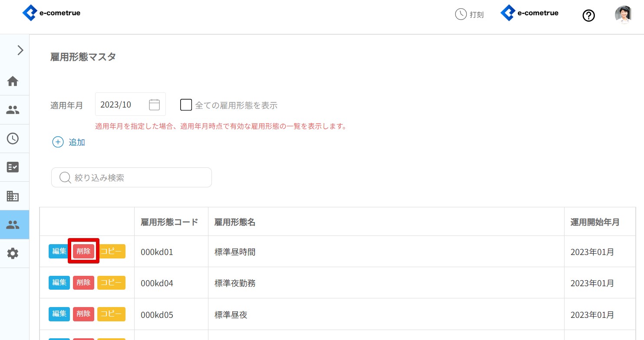Select the highlighted people icon in sidebar
Screen dimensions: 644x340
(13, 225)
